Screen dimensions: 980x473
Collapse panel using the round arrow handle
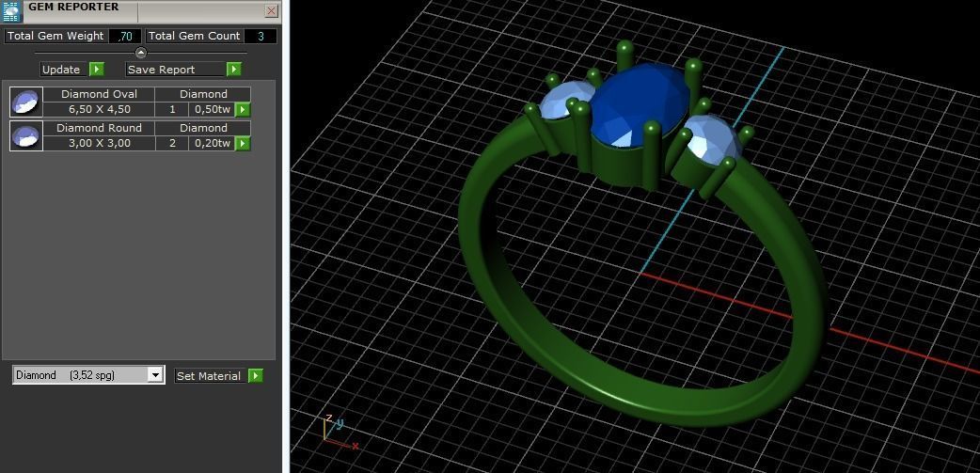point(141,53)
